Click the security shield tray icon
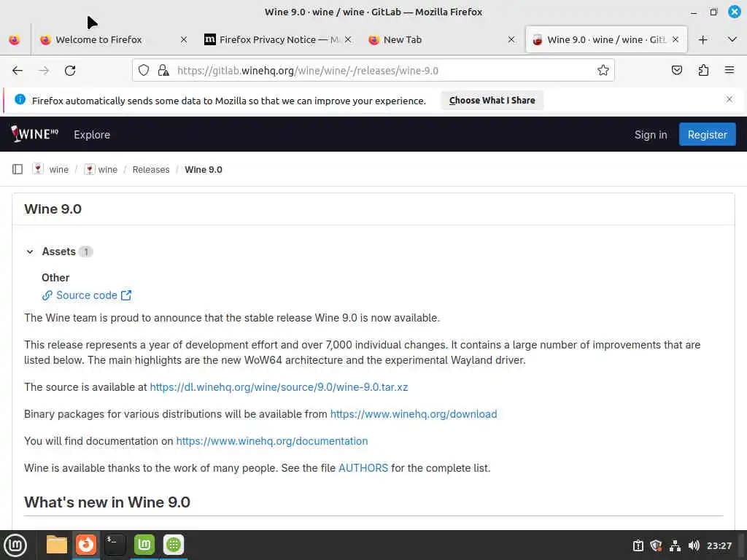 click(656, 545)
